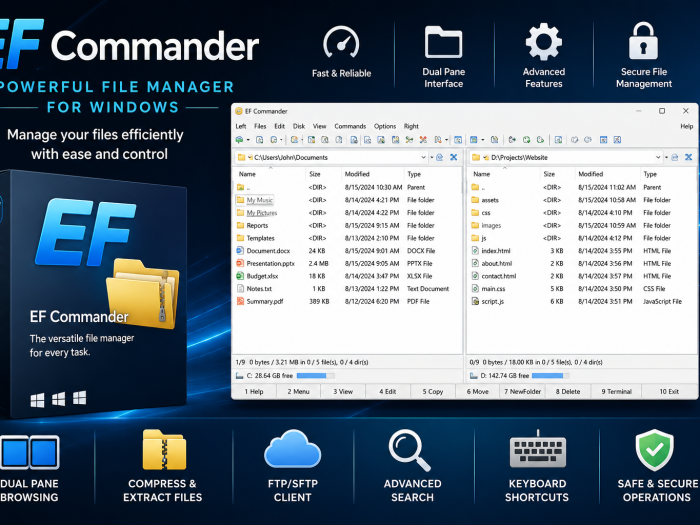Click the Advanced Features gear icon
Screen dimensions: 700x525
click(543, 42)
